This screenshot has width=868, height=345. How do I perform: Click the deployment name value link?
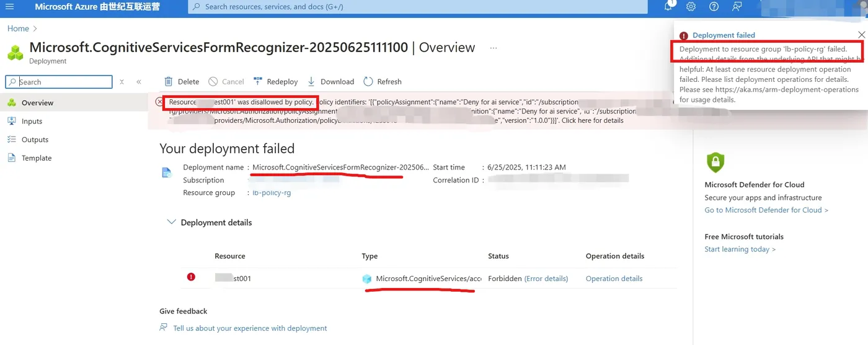click(340, 168)
